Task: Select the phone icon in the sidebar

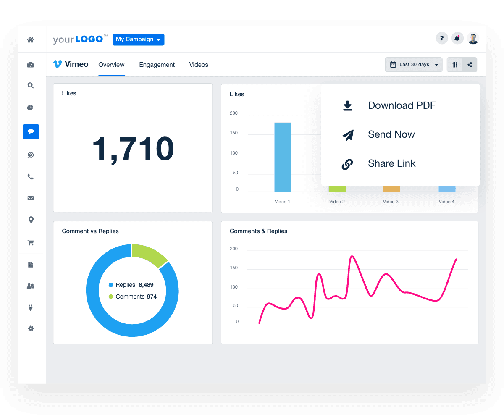Action: pyautogui.click(x=31, y=176)
